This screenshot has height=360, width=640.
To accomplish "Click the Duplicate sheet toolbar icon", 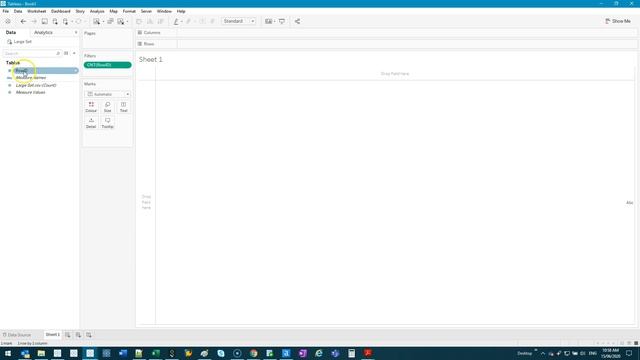I will click(110, 21).
